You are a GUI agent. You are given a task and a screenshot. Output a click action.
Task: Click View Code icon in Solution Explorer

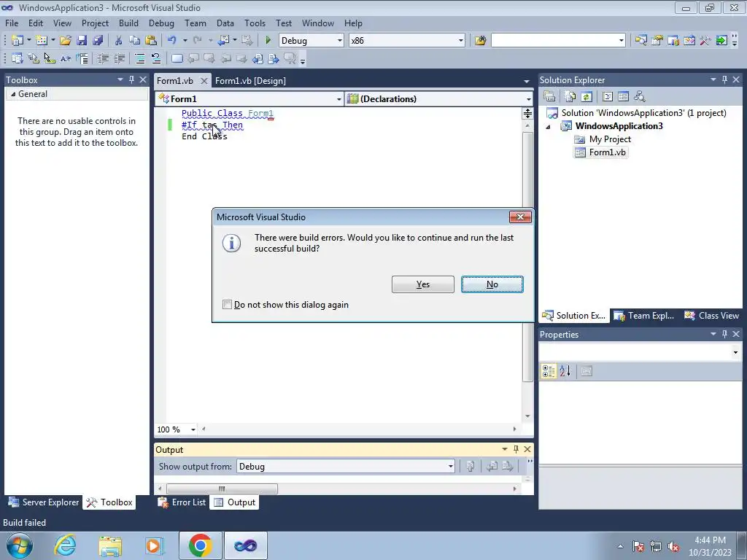(x=608, y=97)
